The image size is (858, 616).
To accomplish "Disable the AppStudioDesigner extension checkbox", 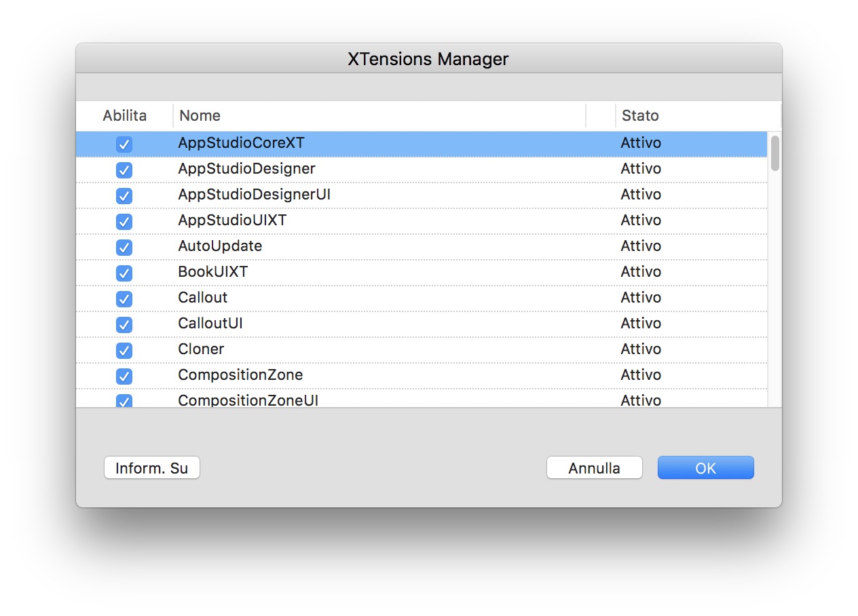I will pyautogui.click(x=124, y=170).
